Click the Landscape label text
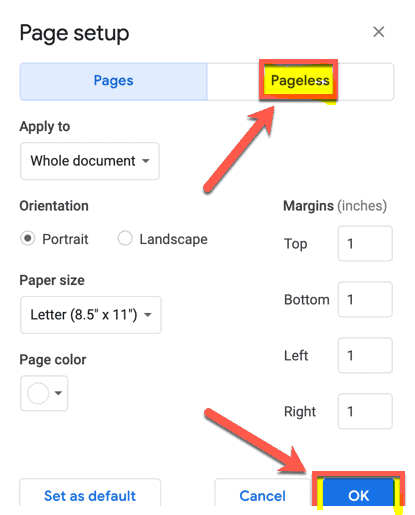Screen dimensions: 415x515 point(173,239)
